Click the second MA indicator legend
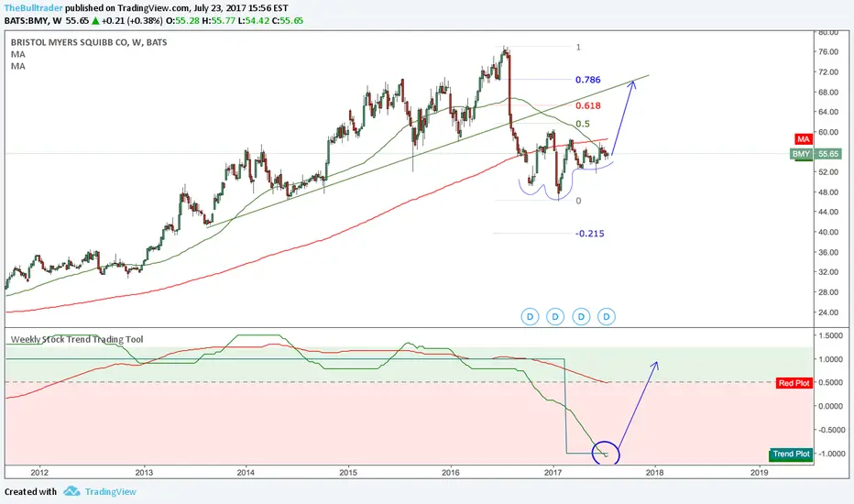 point(18,66)
